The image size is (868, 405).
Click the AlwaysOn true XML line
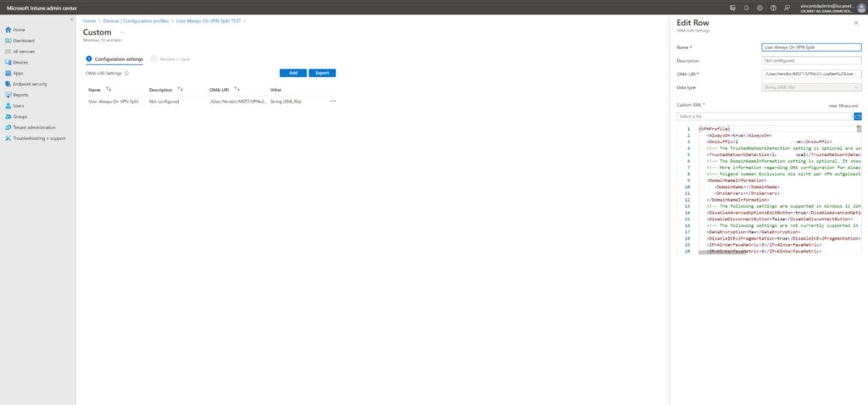pyautogui.click(x=739, y=136)
